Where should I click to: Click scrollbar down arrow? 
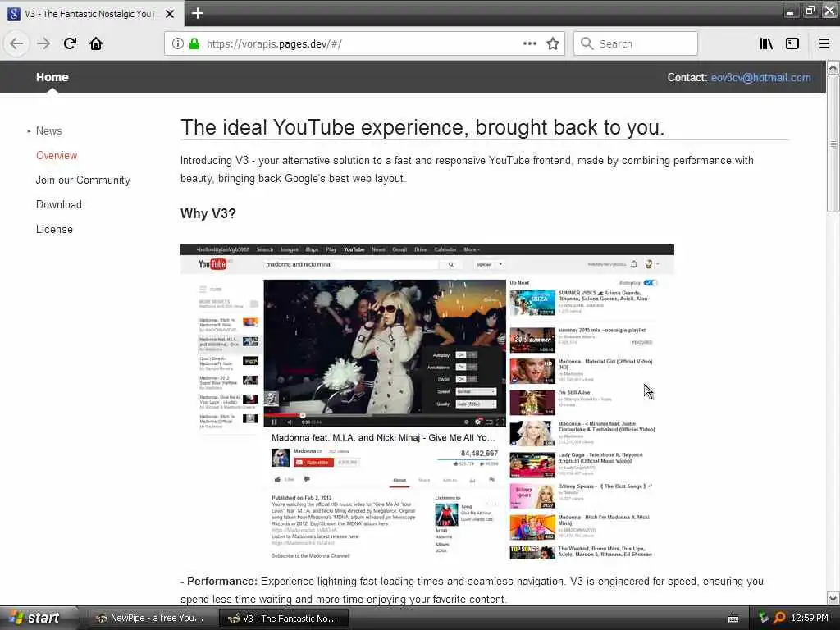pos(833,598)
